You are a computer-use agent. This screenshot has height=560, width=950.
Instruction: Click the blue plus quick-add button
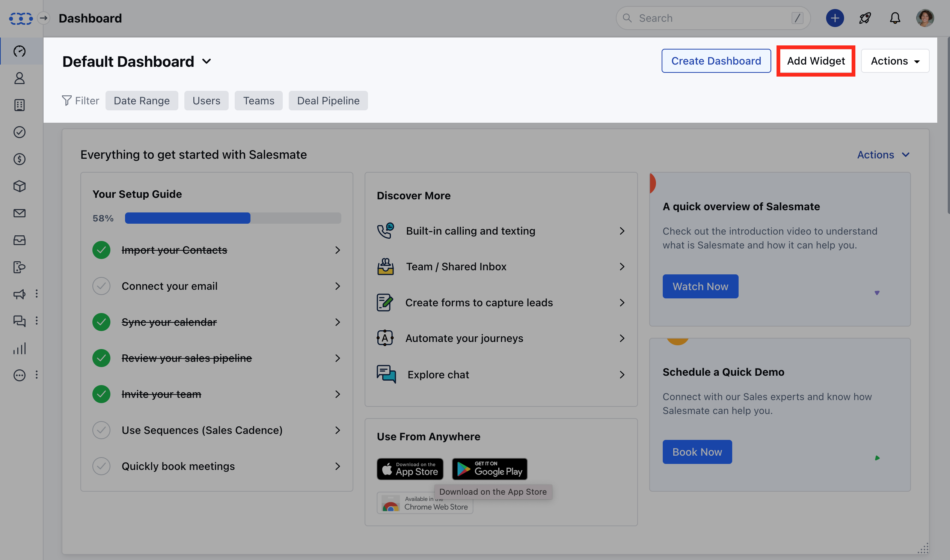click(835, 18)
